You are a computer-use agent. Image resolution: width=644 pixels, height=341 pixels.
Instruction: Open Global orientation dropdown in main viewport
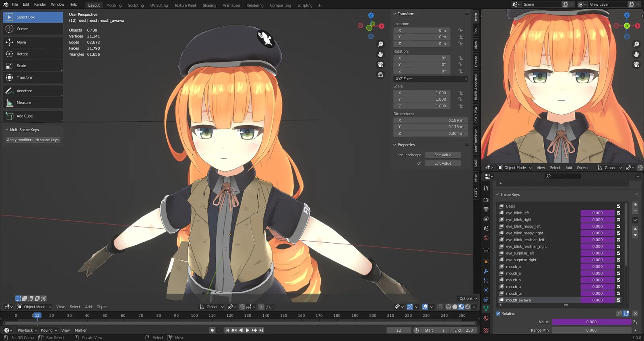click(x=212, y=307)
